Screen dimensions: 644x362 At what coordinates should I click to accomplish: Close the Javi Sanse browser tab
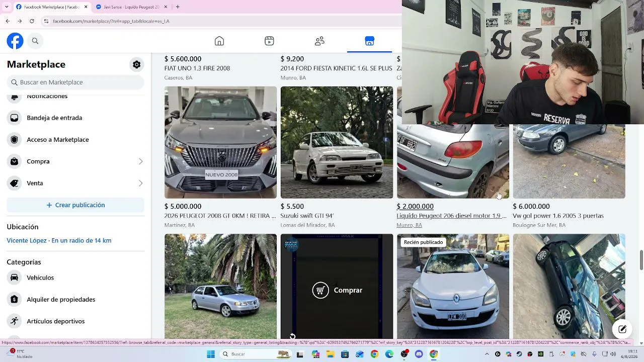tap(165, 7)
